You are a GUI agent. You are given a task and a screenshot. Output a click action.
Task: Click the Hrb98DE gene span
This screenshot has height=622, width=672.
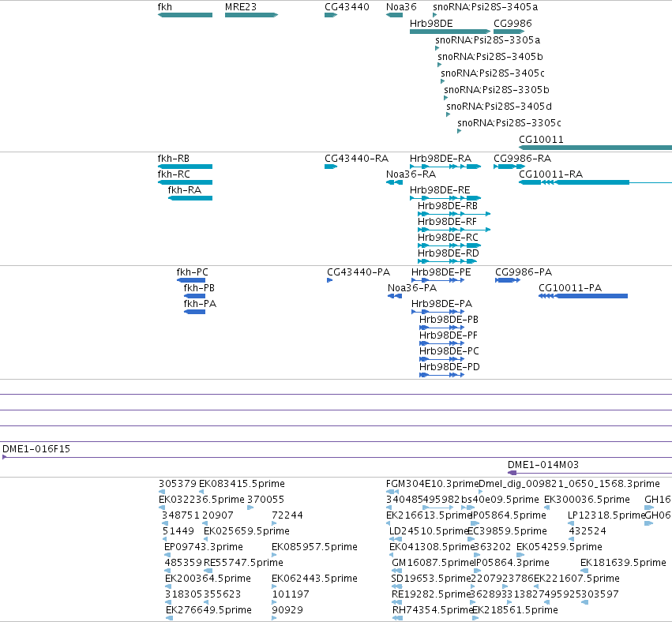[450, 32]
